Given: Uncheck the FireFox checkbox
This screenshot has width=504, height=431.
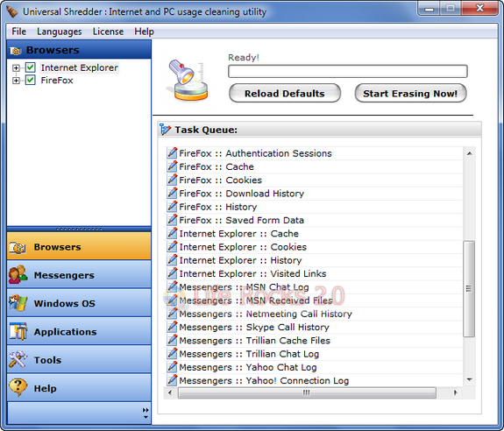Looking at the screenshot, I should pos(31,80).
